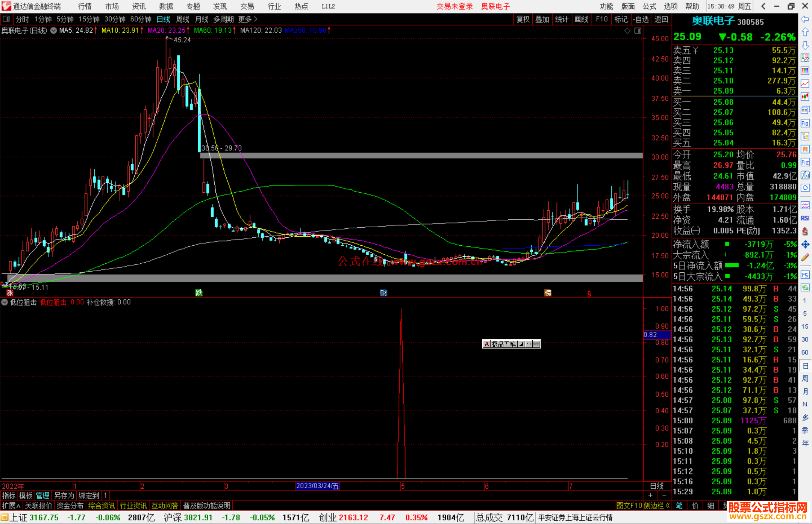Image resolution: width=812 pixels, height=524 pixels.
Task: Click the 画线 toolbar button
Action: [x=581, y=19]
